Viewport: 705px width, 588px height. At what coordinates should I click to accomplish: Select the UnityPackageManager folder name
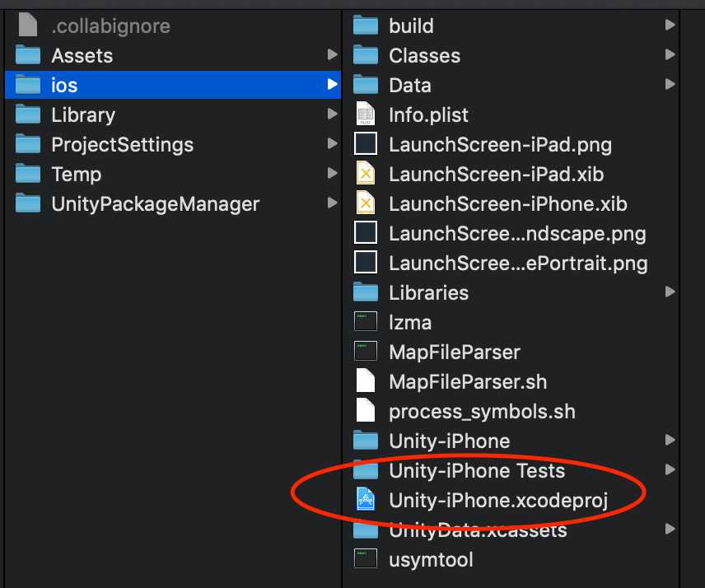pyautogui.click(x=156, y=204)
